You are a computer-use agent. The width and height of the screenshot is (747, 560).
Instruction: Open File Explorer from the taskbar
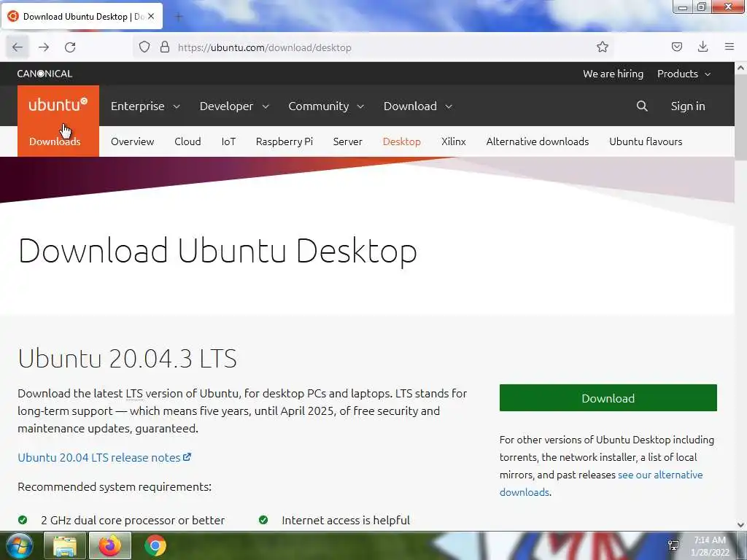coord(65,545)
